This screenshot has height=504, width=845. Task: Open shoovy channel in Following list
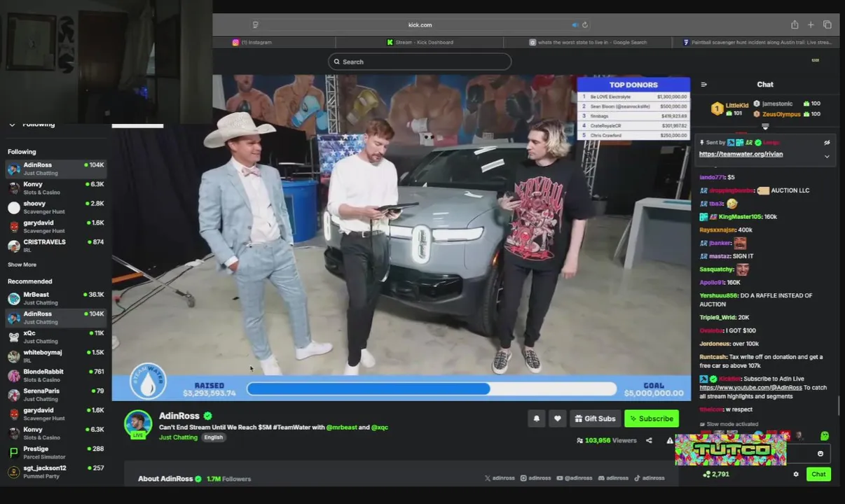[56, 207]
